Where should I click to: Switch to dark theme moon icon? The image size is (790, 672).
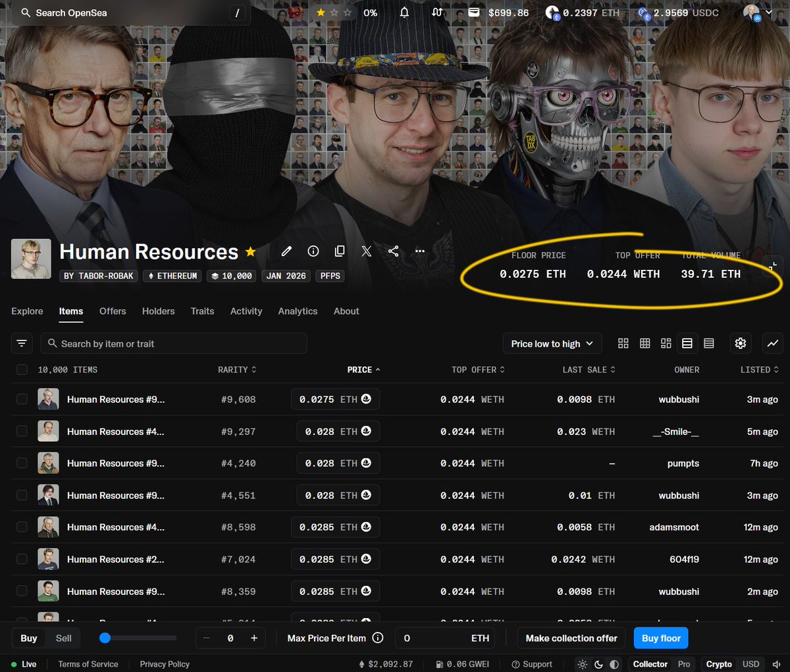click(x=598, y=664)
